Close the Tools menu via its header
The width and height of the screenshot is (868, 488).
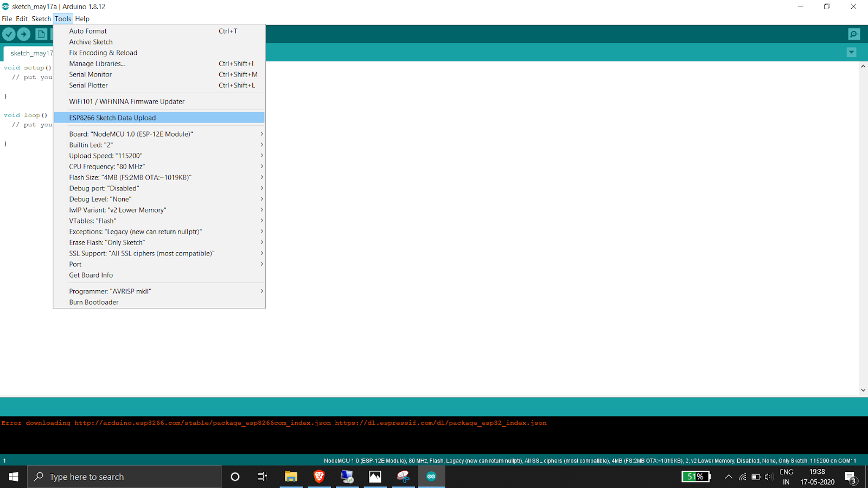(x=63, y=18)
